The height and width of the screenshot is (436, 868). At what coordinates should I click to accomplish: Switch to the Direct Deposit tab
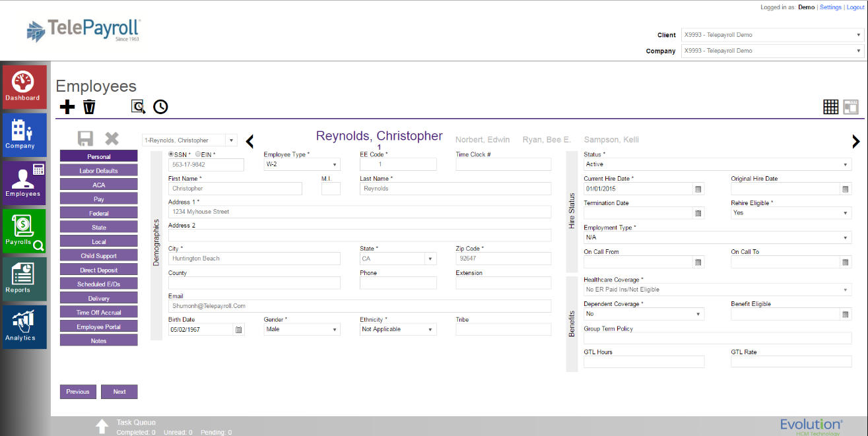pyautogui.click(x=98, y=269)
